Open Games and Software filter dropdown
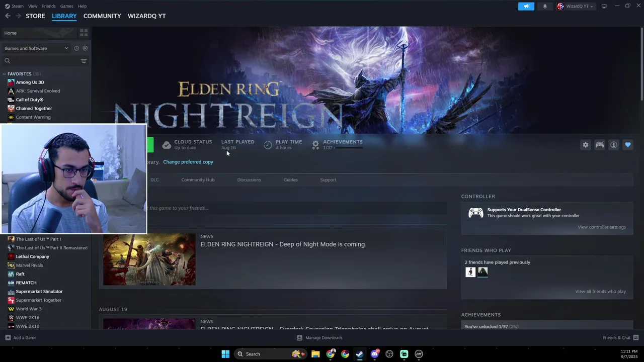The width and height of the screenshot is (644, 362). coord(36,48)
